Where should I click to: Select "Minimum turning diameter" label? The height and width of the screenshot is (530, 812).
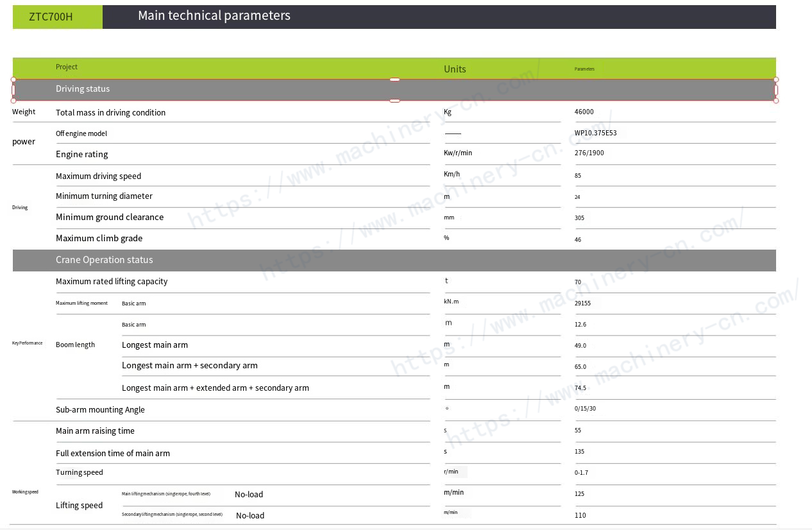tap(104, 196)
